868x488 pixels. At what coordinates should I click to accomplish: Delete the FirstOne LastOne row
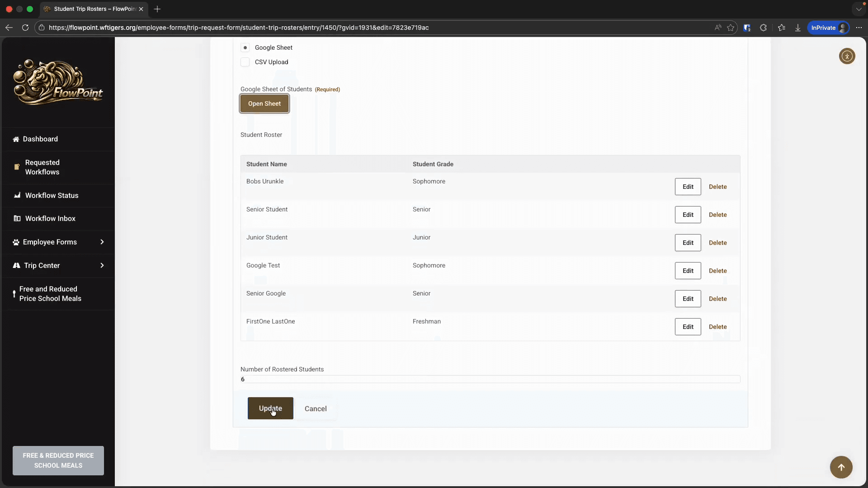pos(717,327)
